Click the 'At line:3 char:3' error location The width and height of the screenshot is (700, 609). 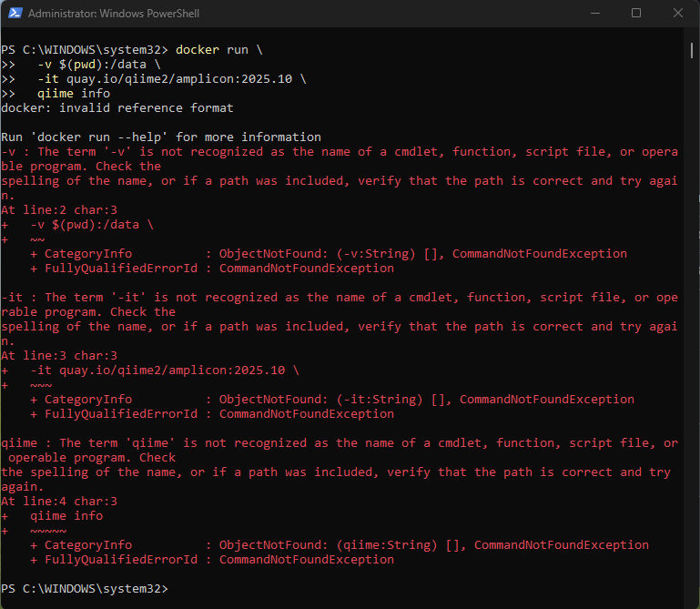pyautogui.click(x=59, y=355)
